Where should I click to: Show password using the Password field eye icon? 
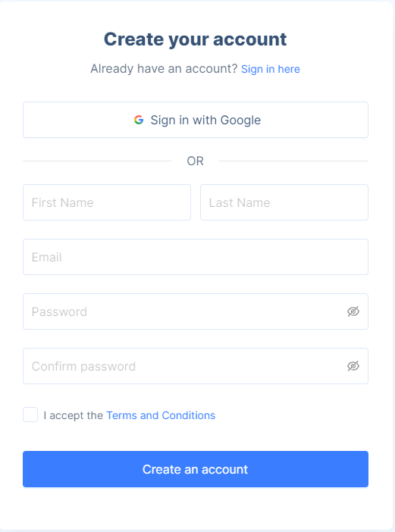[353, 311]
